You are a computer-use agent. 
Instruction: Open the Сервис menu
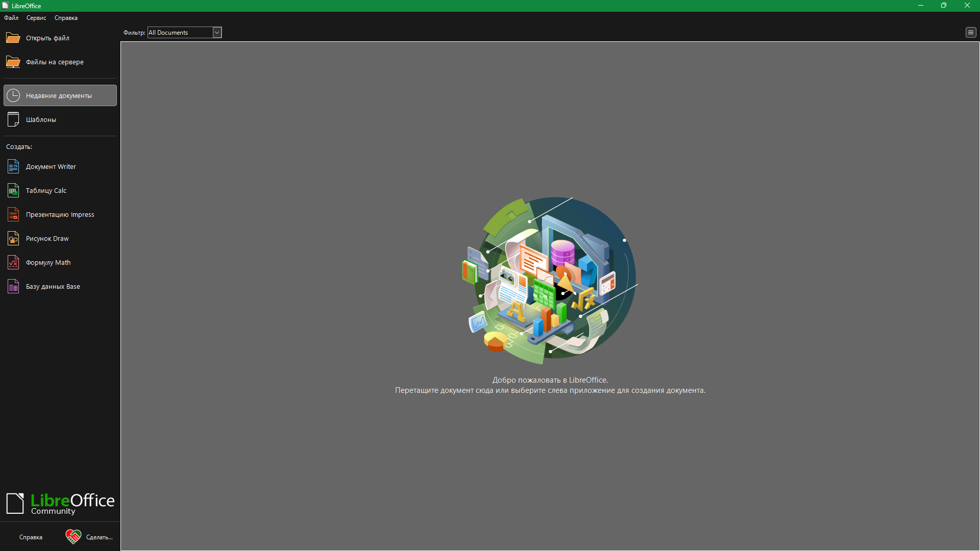click(x=36, y=18)
